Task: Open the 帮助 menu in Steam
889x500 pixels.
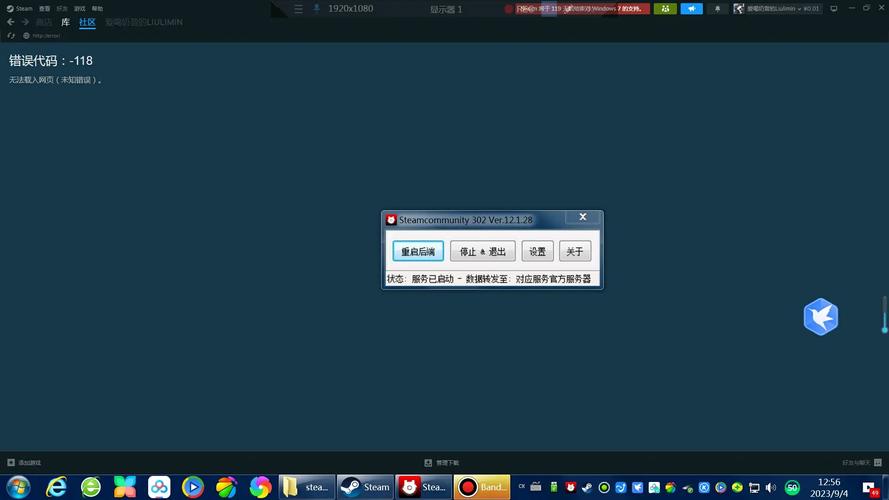Action: (98, 9)
